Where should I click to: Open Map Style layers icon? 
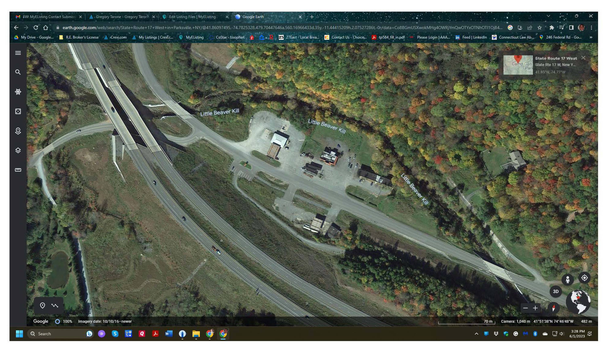(18, 150)
